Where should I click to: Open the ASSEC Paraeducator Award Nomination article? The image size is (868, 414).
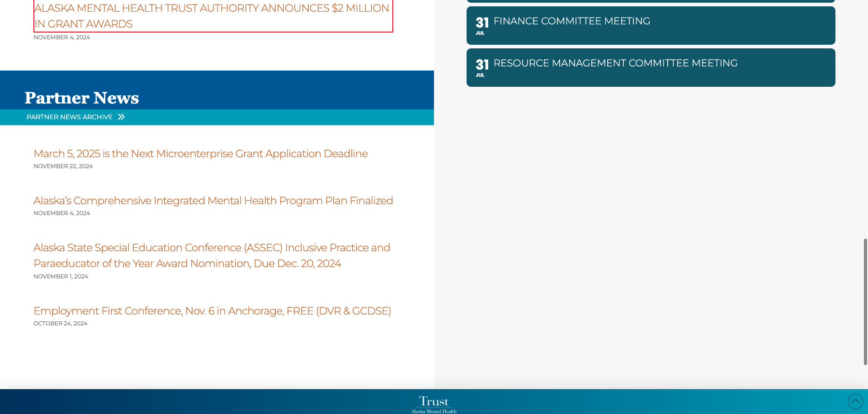pos(212,255)
